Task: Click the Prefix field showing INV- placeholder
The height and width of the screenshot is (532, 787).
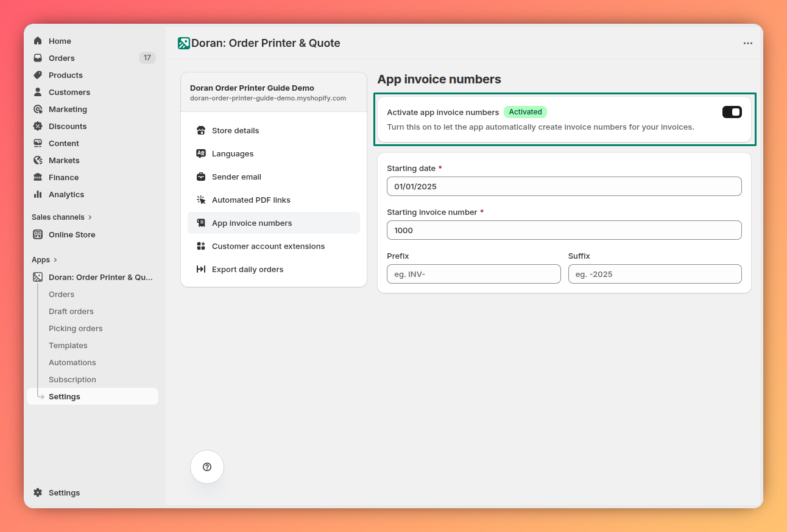Action: pyautogui.click(x=474, y=274)
